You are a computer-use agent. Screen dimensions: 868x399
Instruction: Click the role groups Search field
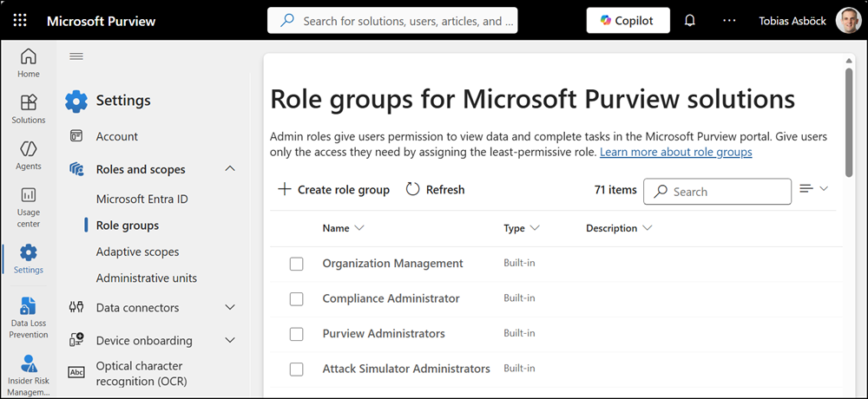coord(718,192)
